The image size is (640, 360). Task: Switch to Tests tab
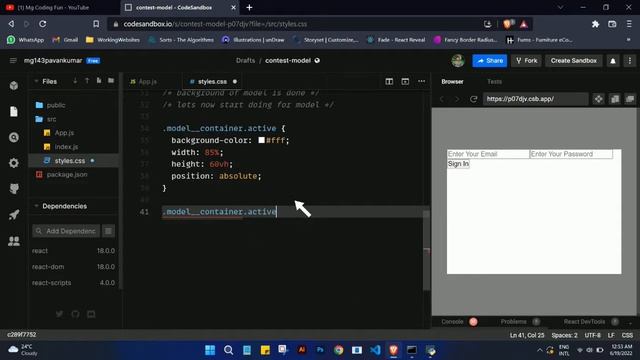pos(494,82)
